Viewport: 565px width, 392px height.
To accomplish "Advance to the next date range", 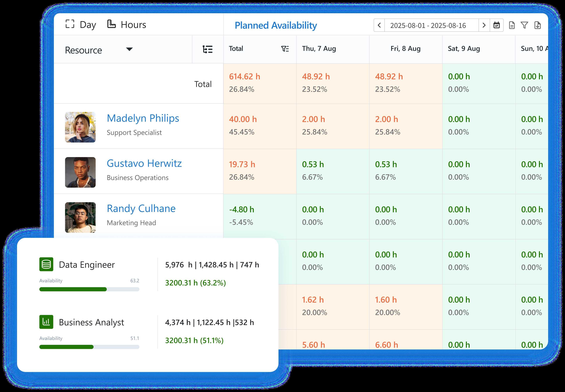I will coord(484,25).
